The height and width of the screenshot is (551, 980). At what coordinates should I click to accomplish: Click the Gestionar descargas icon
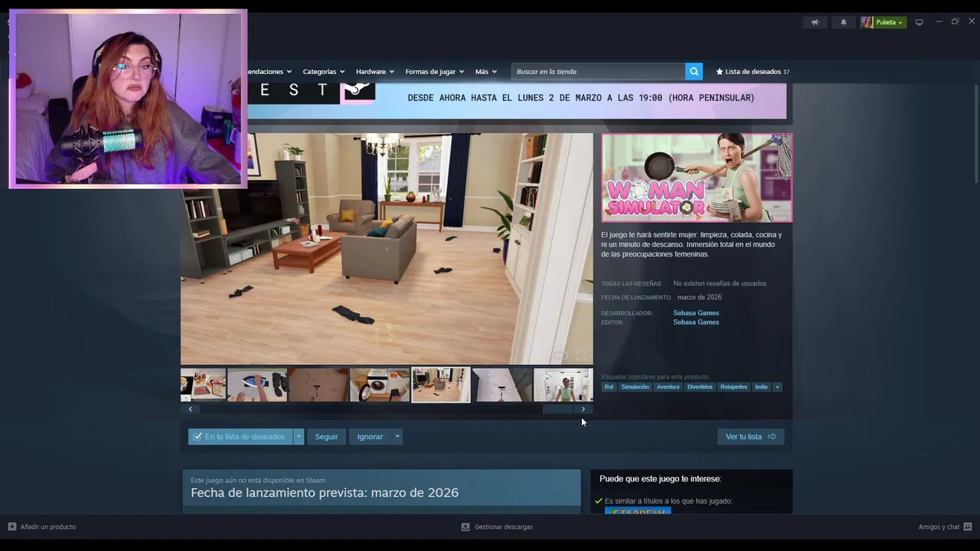click(465, 527)
